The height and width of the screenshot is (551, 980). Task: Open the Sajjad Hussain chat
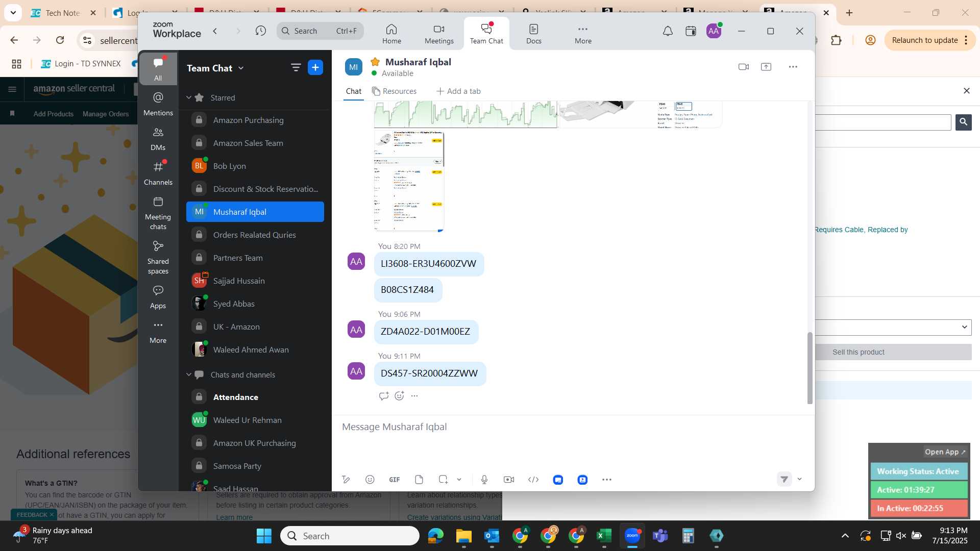click(x=255, y=281)
